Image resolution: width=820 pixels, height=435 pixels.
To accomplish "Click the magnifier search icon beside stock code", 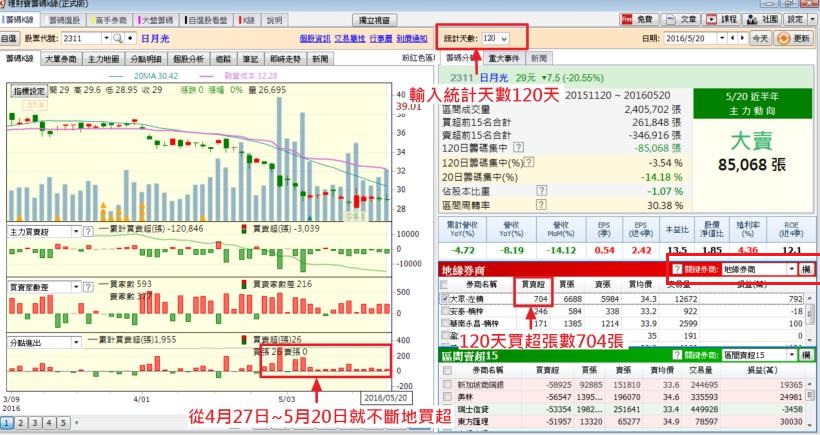I will click(x=118, y=39).
